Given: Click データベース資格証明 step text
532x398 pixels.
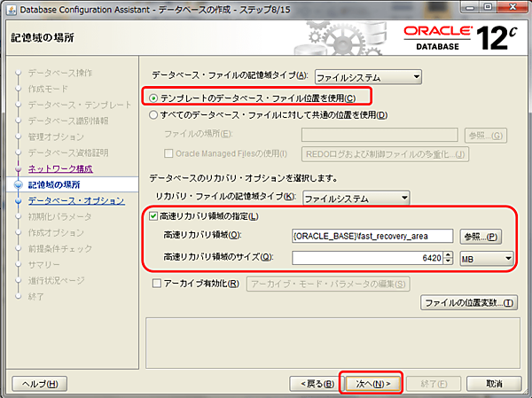Looking at the screenshot, I should pos(68,152).
